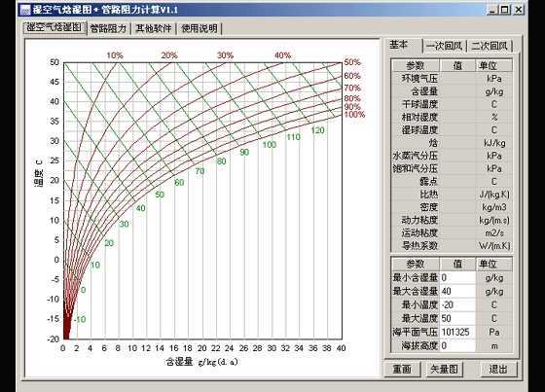
Task: Open the 使用说明 tab
Action: (200, 28)
